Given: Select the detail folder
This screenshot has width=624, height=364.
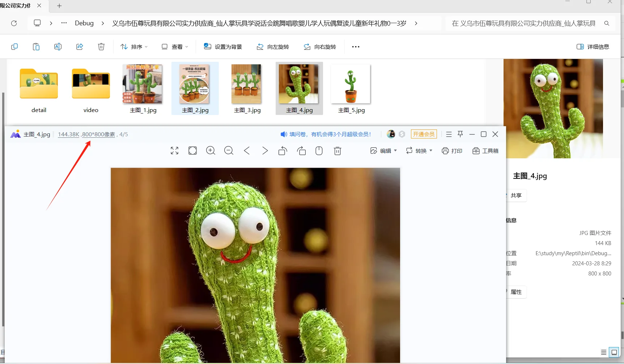Looking at the screenshot, I should point(39,89).
